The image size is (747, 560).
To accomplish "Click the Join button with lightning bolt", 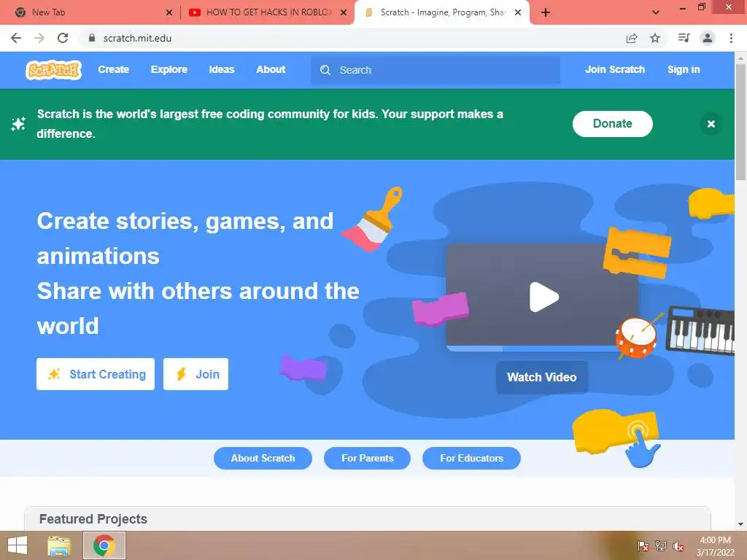I will pyautogui.click(x=196, y=374).
